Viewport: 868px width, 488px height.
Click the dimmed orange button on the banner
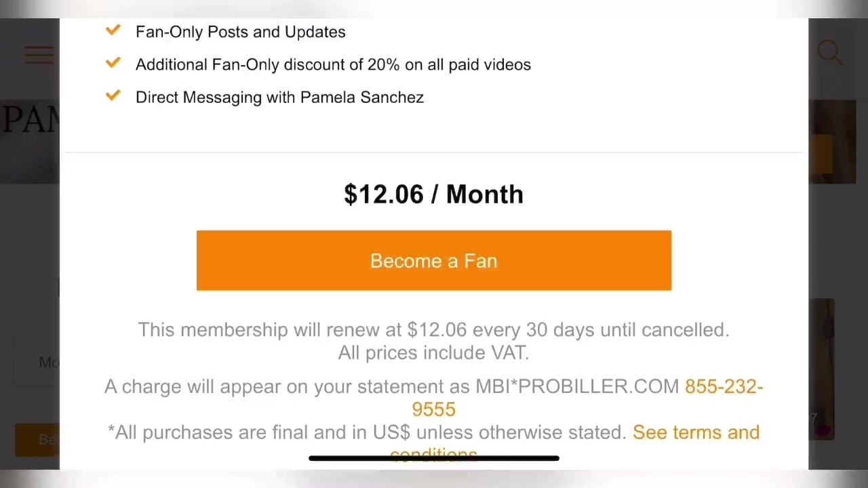(x=822, y=154)
